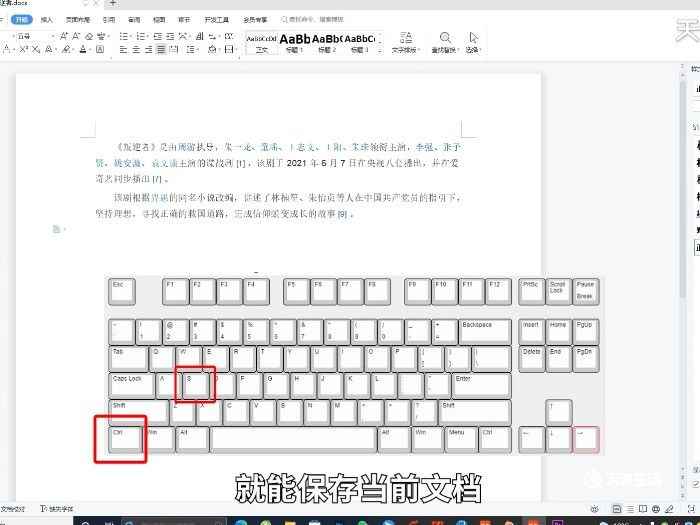Image resolution: width=700 pixels, height=525 pixels.
Task: Open the Premiere Pro taskbar icon
Action: coord(558,522)
